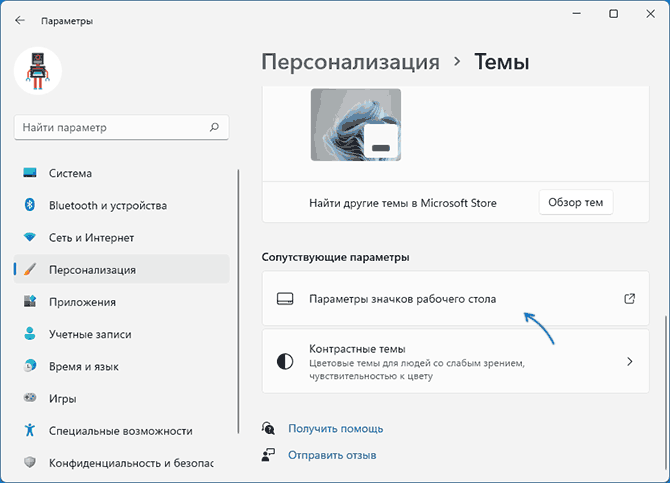Click the Игры gamepad icon

point(30,398)
